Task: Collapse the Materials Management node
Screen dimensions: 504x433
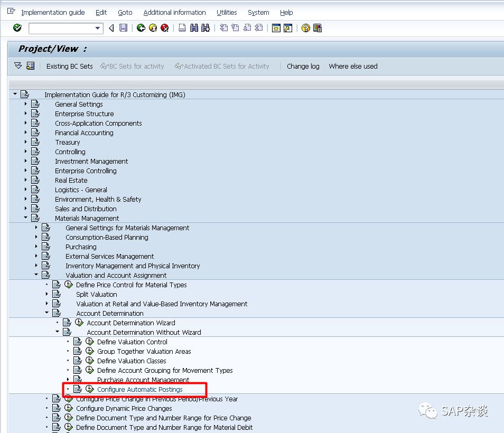Action: click(x=26, y=218)
